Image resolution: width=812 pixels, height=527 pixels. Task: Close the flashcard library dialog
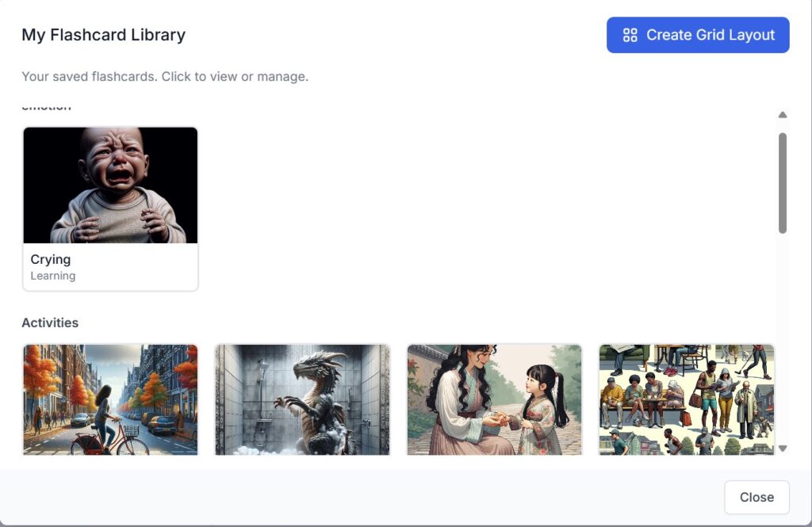[756, 497]
